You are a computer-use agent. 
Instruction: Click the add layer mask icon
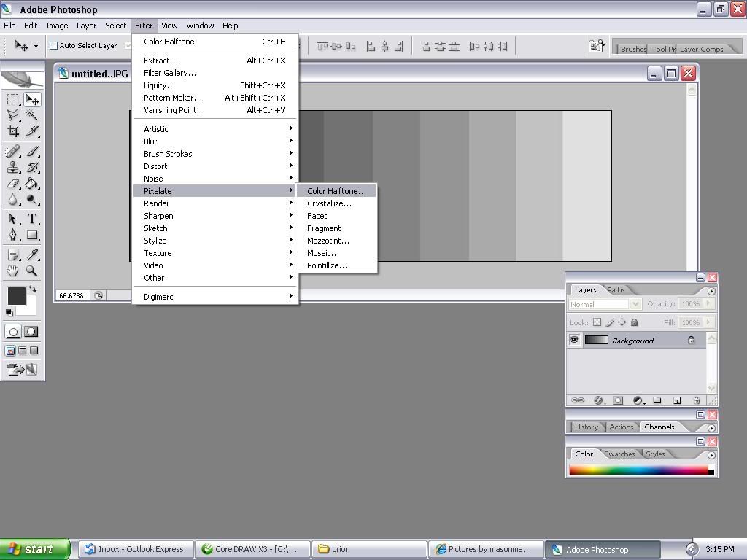click(618, 400)
